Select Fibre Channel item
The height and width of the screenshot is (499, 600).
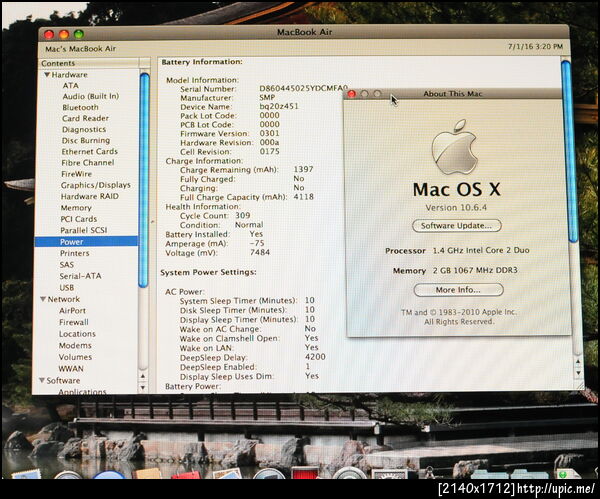point(88,163)
